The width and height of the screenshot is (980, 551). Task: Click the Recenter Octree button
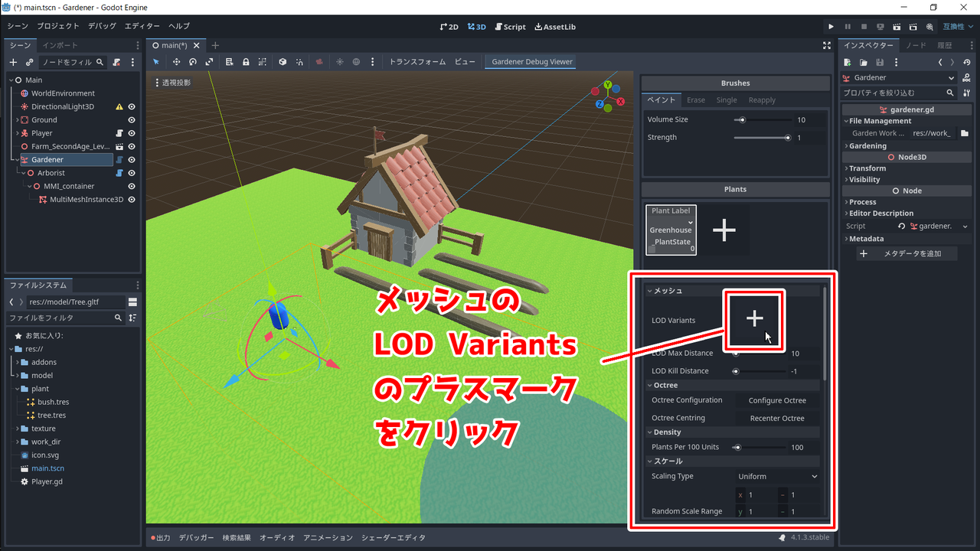point(777,419)
